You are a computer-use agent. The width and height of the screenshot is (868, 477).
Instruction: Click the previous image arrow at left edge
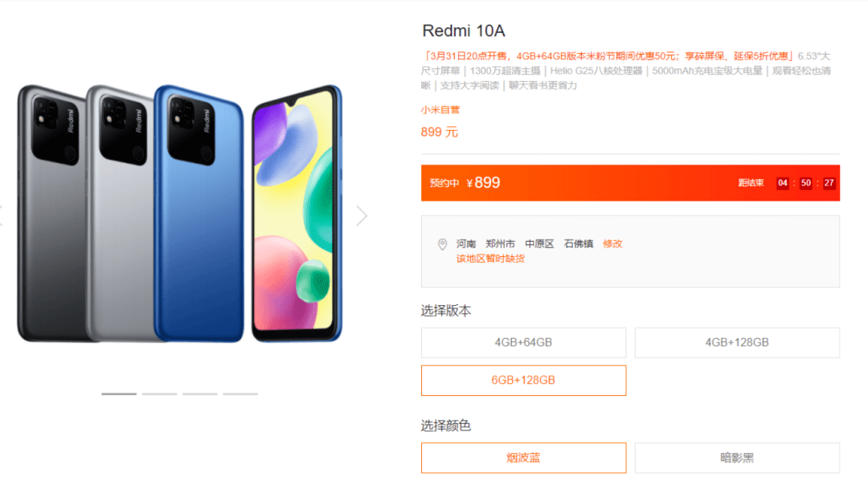(1, 216)
